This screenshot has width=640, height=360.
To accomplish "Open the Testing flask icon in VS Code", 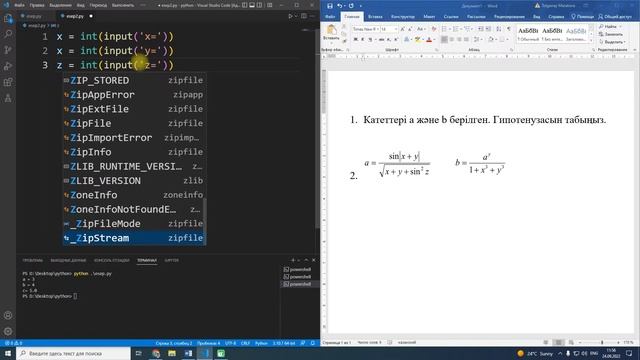I will [8, 98].
